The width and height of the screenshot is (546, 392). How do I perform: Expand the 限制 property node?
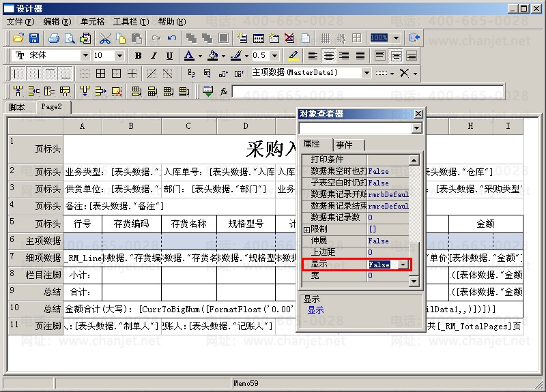click(306, 230)
